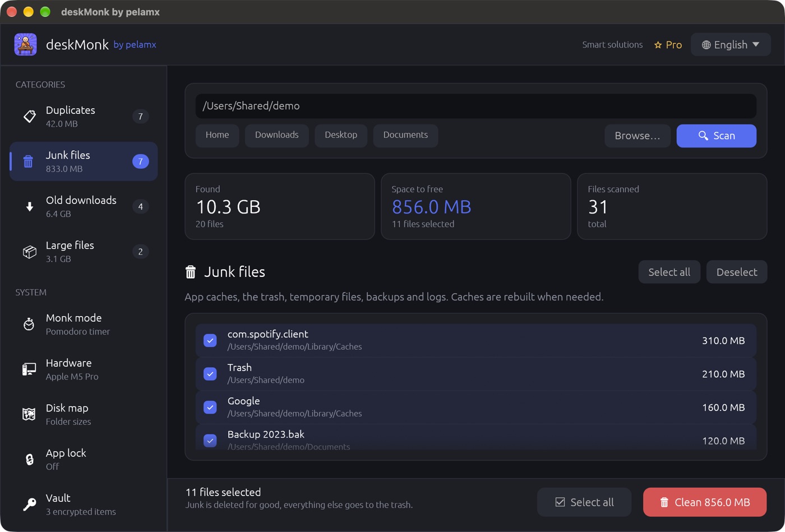The image size is (785, 532).
Task: Click the Desktop shortcut button
Action: 341,135
